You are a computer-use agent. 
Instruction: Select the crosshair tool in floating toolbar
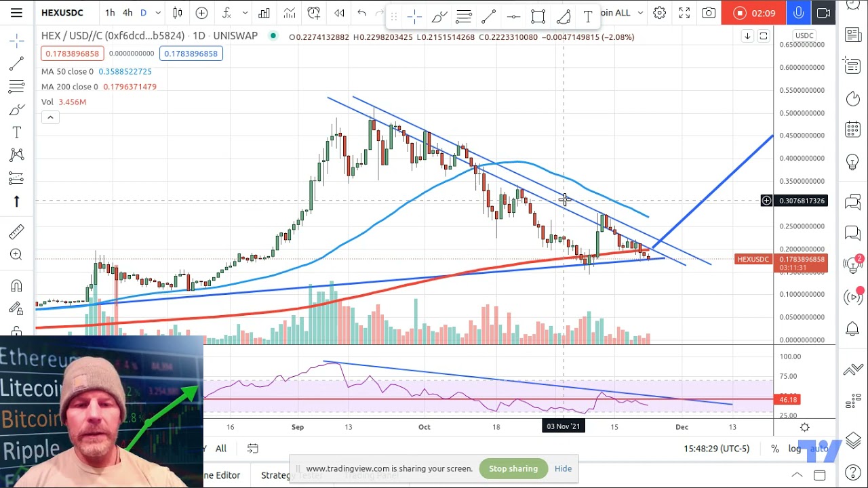tap(415, 16)
